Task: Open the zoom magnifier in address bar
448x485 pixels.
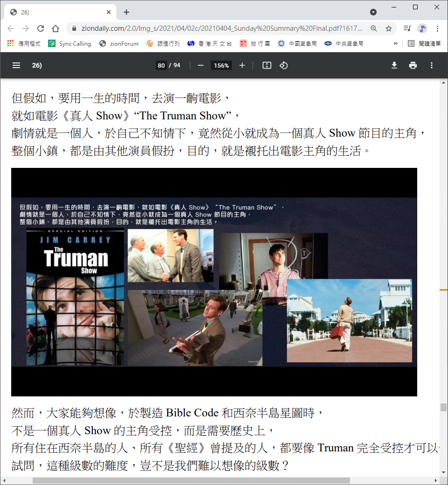Action: pos(374,28)
